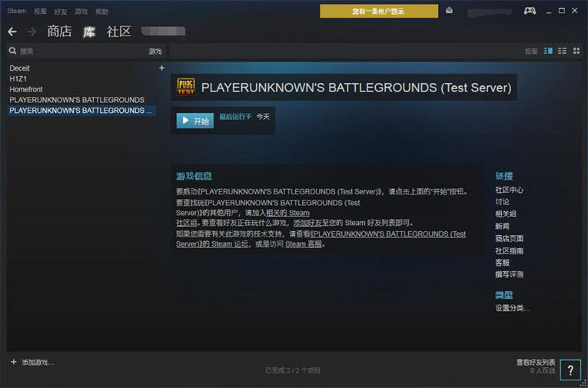Open Big Picture mode controller icon
This screenshot has height=388, width=588.
(530, 11)
